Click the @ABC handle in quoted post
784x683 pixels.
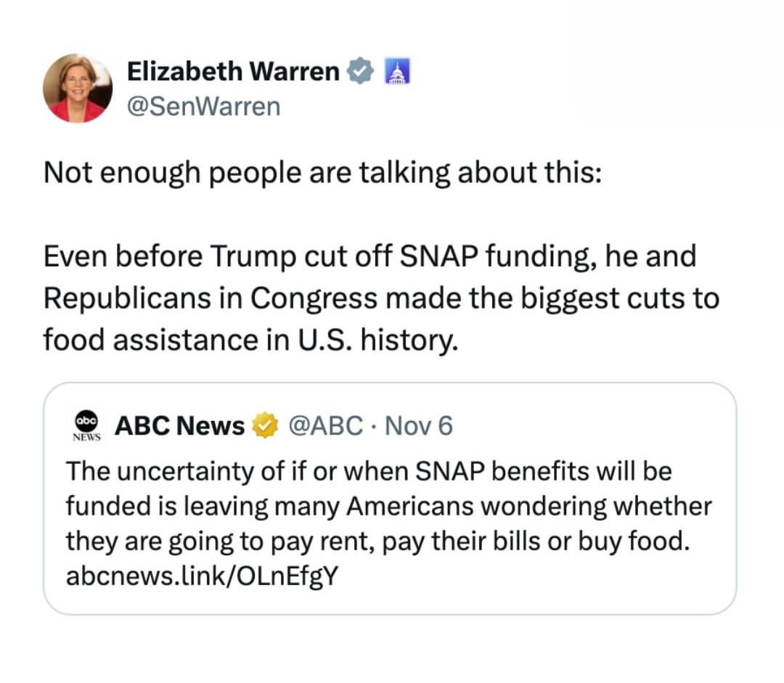click(x=326, y=426)
